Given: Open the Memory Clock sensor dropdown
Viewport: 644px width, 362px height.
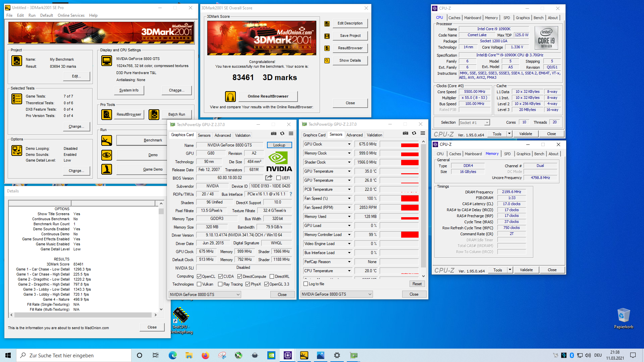Looking at the screenshot, I should point(349,153).
